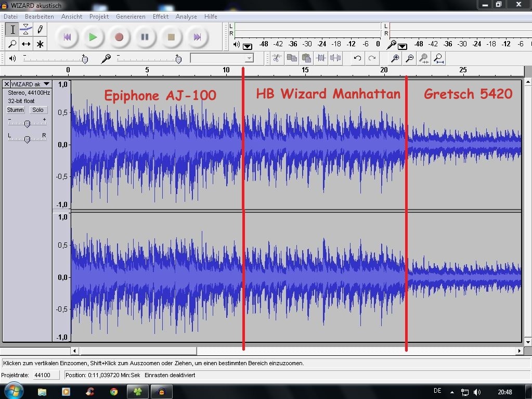This screenshot has width=532, height=399.
Task: Click the Redo arrow
Action: click(x=372, y=58)
